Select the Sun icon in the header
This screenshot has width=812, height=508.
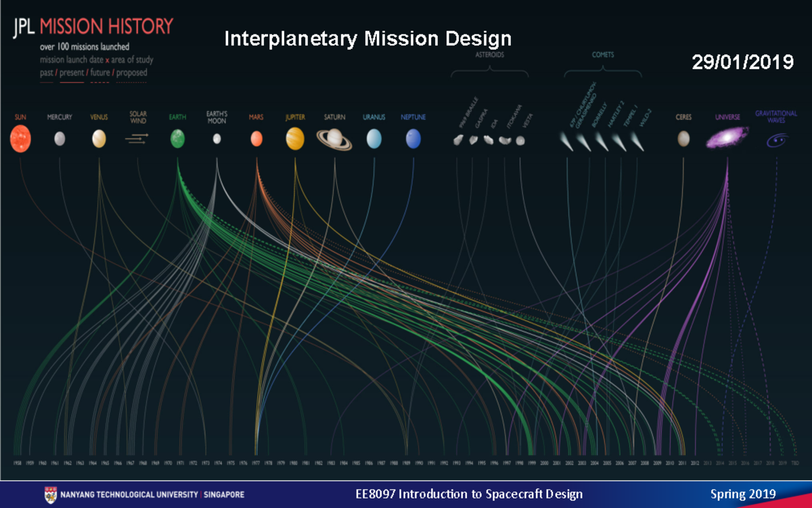(x=21, y=139)
